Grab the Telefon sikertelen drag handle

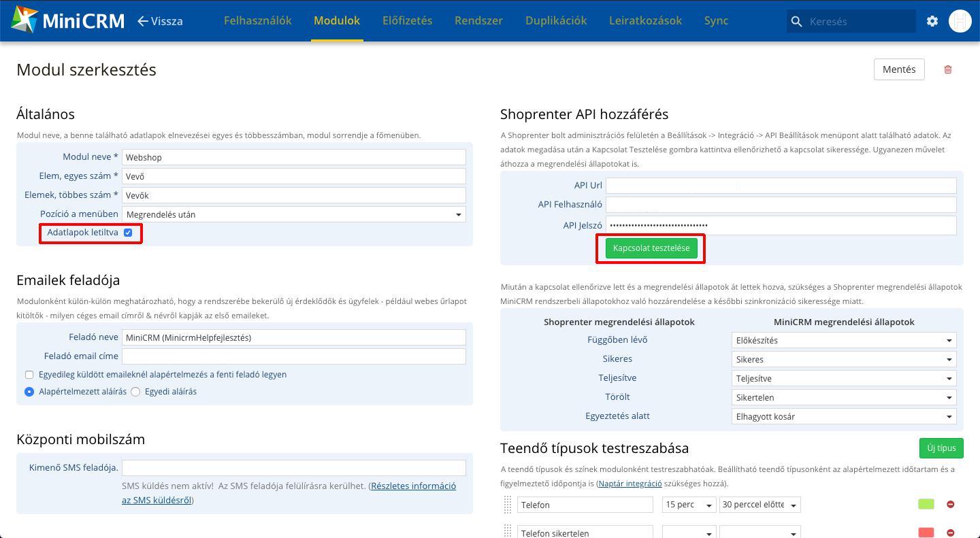pyautogui.click(x=507, y=531)
